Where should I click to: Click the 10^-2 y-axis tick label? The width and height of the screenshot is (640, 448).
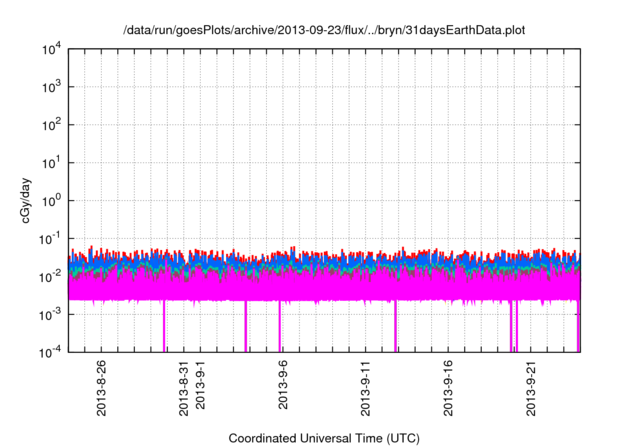pos(51,276)
